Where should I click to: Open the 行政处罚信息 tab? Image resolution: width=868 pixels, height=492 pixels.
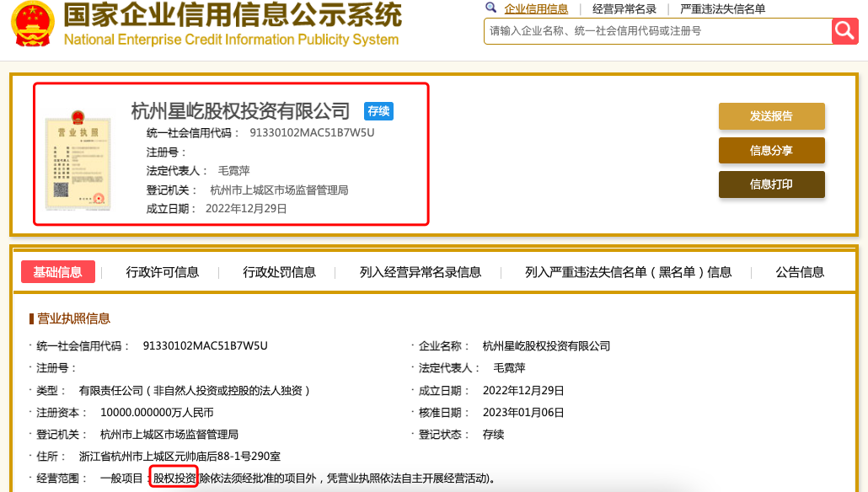point(279,272)
